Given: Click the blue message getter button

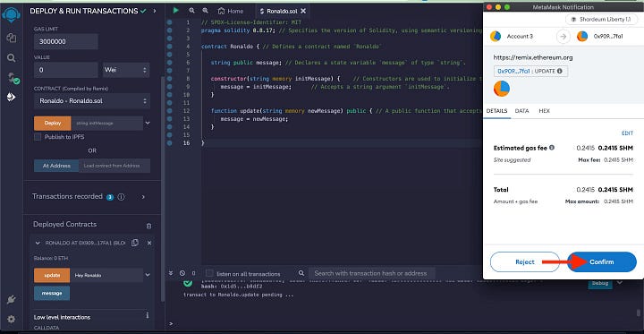Looking at the screenshot, I should [52, 294].
